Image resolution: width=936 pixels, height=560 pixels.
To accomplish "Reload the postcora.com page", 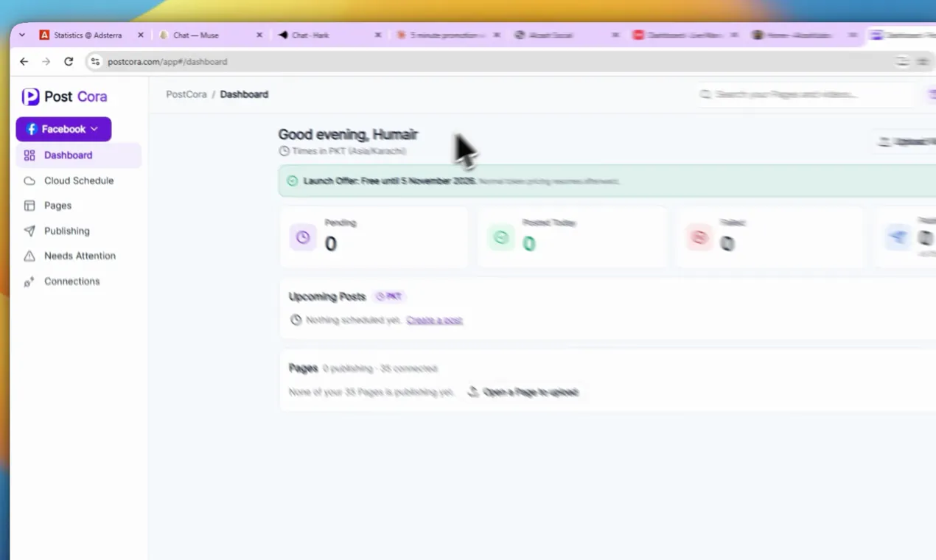I will point(69,62).
